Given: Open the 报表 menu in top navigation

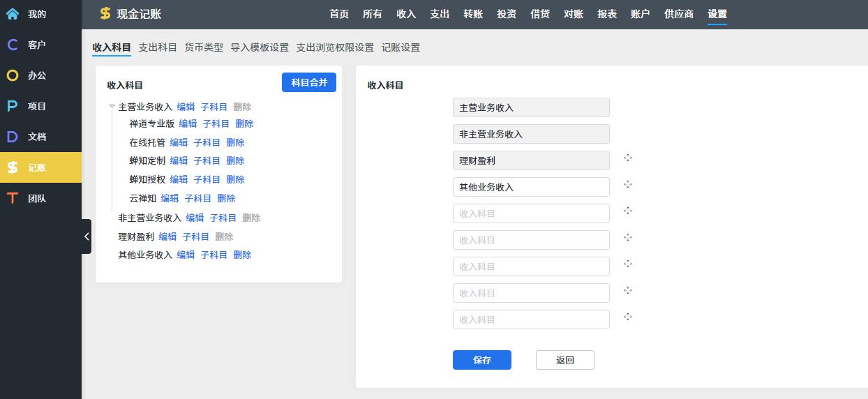Looking at the screenshot, I should [x=607, y=14].
